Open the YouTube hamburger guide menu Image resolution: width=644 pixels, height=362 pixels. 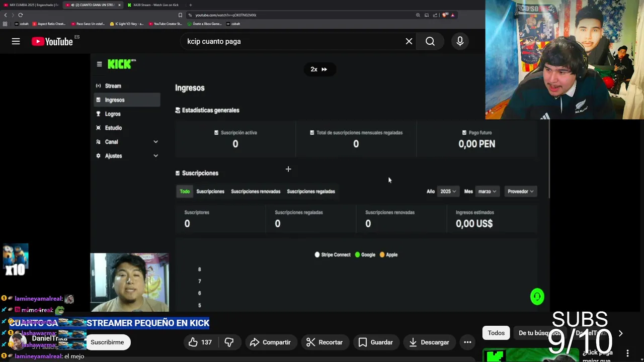pyautogui.click(x=16, y=41)
